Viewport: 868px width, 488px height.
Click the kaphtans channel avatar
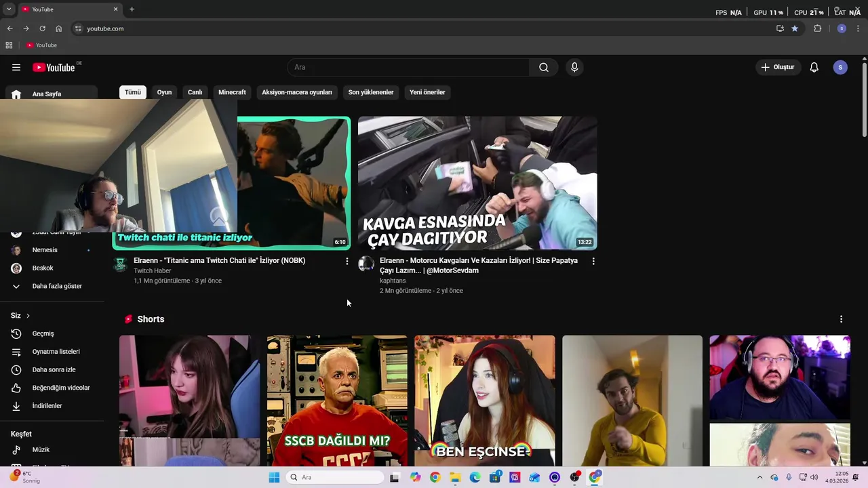point(366,264)
